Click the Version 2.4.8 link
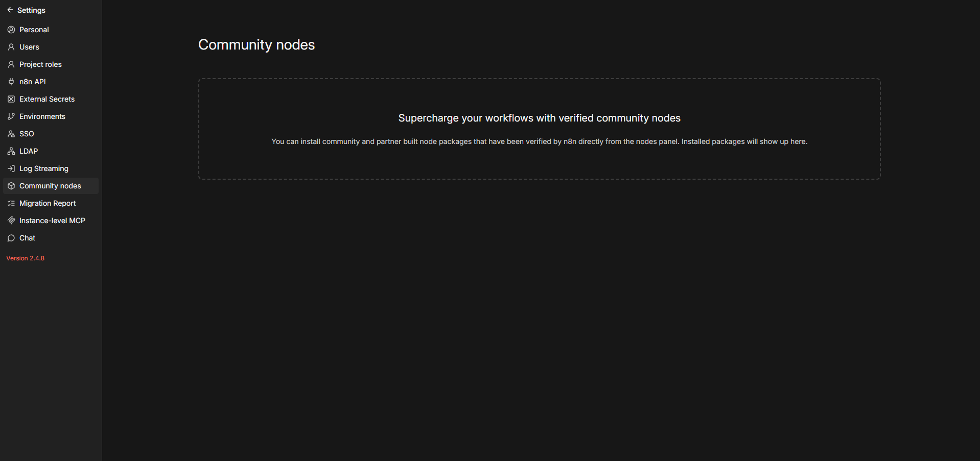Image resolution: width=980 pixels, height=461 pixels. 26,258
